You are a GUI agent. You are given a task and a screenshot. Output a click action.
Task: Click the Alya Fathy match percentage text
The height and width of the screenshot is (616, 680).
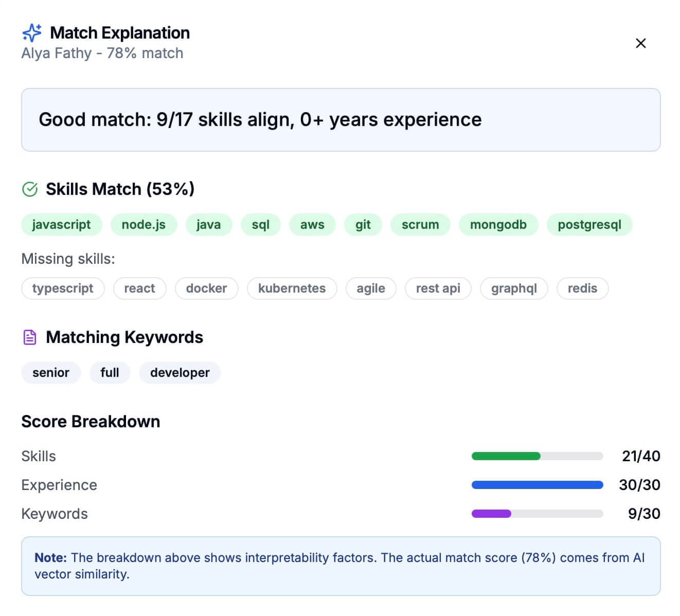(102, 52)
